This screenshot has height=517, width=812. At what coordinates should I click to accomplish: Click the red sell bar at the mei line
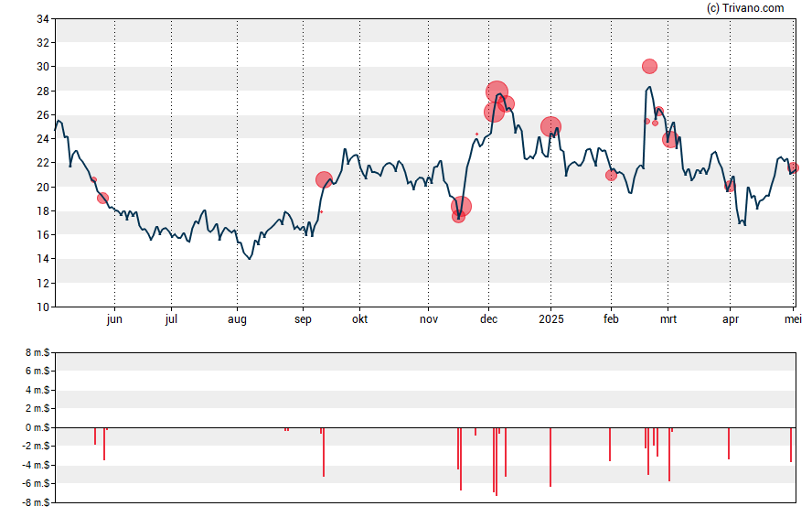click(791, 445)
